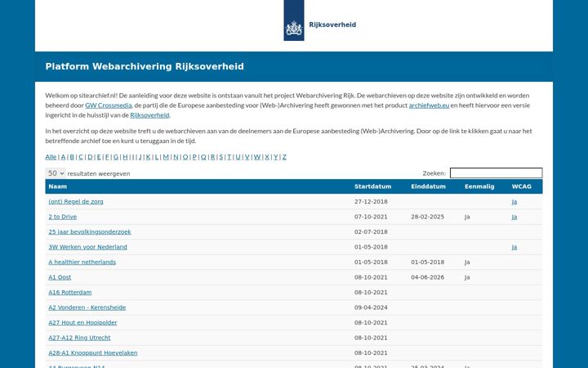Open the A healthier netherlands archive
588x368 pixels.
point(82,263)
